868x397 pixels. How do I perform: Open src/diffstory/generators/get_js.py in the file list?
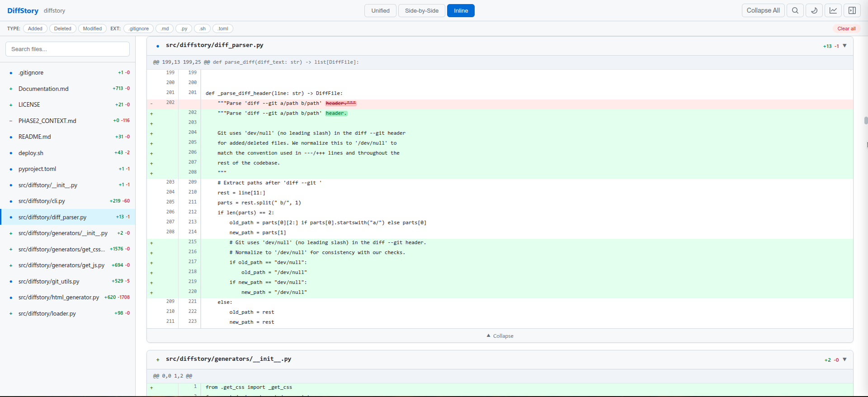pyautogui.click(x=68, y=265)
